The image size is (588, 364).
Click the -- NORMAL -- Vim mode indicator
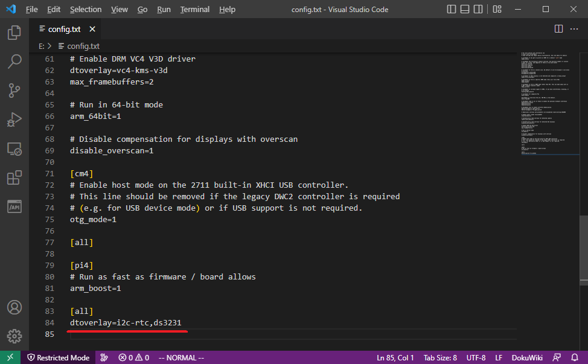(181, 357)
